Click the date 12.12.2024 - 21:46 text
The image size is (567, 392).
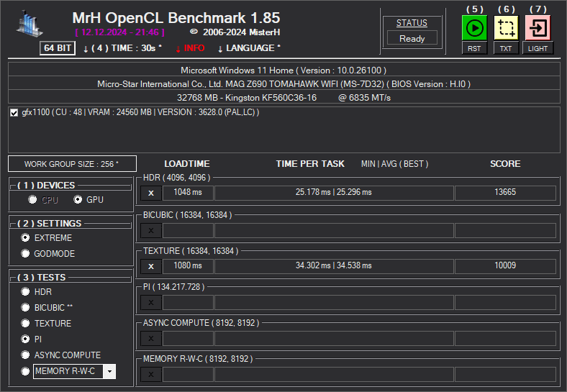119,32
